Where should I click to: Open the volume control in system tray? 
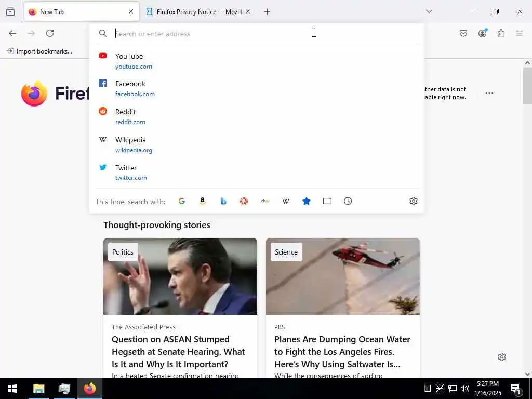pos(464,389)
